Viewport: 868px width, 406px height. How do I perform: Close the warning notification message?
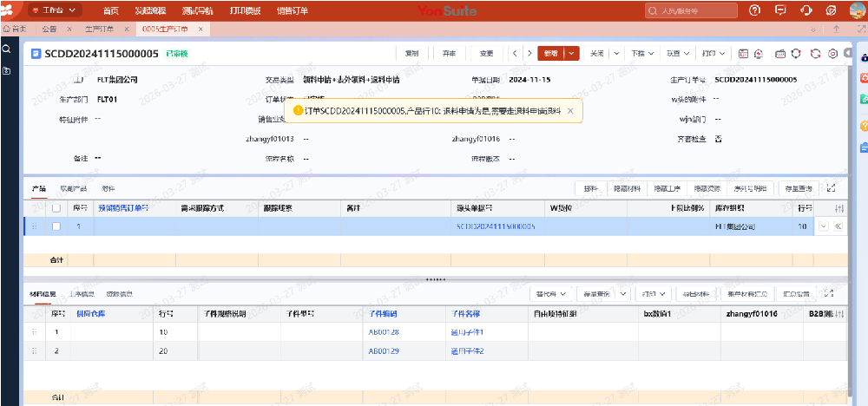(569, 111)
